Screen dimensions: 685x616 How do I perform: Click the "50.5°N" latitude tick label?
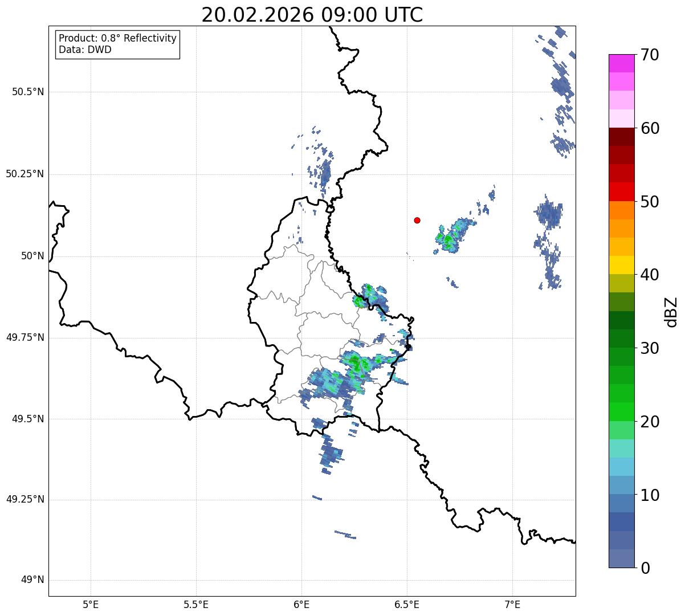(27, 92)
